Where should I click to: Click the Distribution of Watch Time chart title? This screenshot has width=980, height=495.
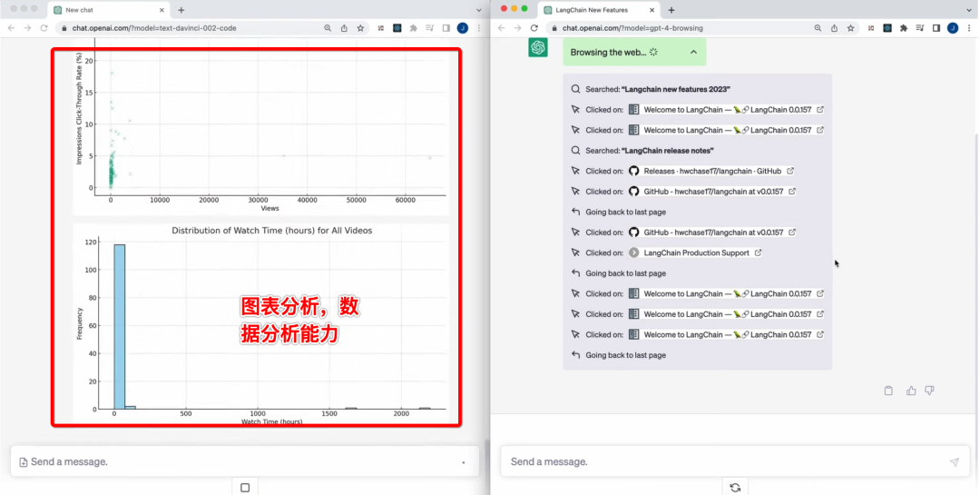(272, 231)
